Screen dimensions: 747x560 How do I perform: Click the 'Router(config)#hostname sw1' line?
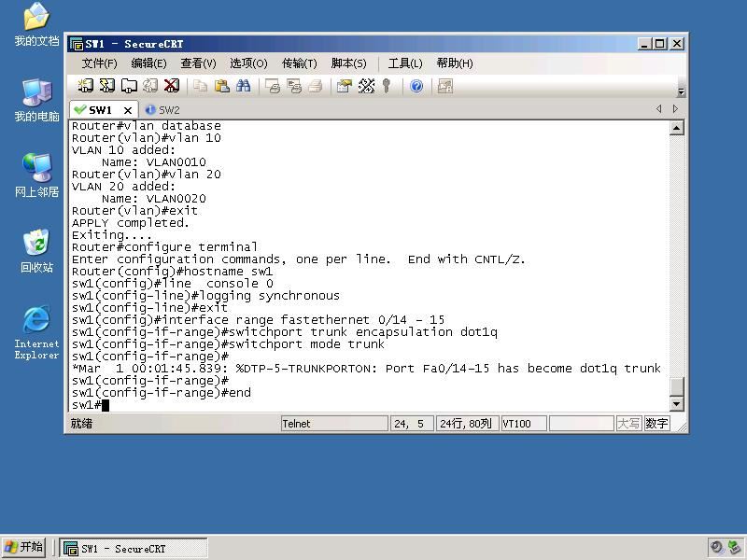[172, 272]
